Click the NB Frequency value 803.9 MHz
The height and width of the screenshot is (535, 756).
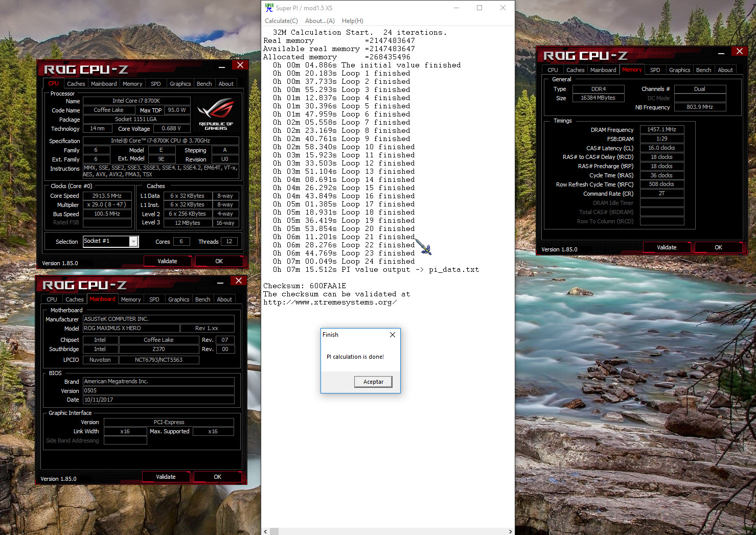[700, 107]
